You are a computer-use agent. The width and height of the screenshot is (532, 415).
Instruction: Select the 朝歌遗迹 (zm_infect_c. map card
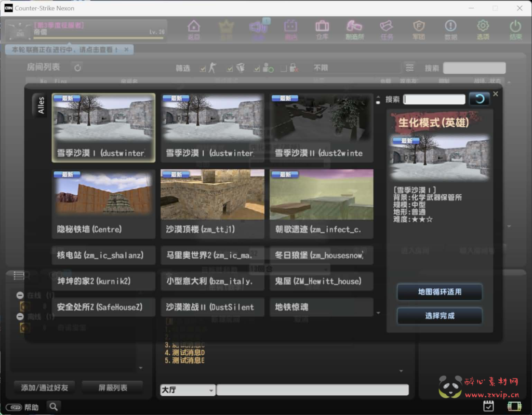[321, 204]
